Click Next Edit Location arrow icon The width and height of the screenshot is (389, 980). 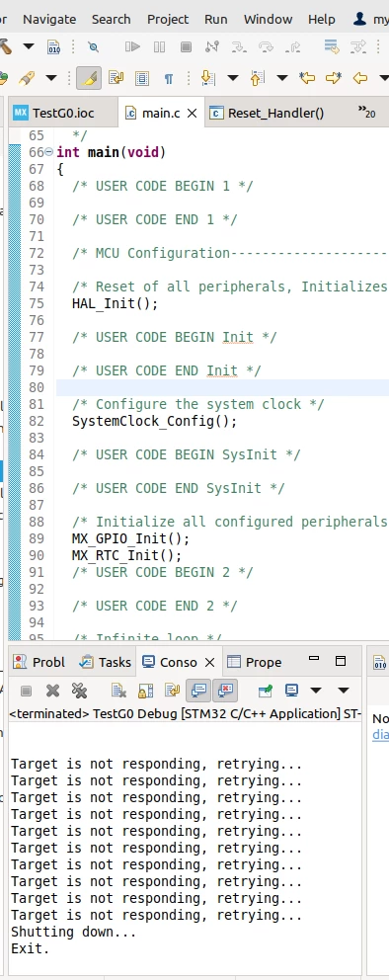[x=334, y=78]
